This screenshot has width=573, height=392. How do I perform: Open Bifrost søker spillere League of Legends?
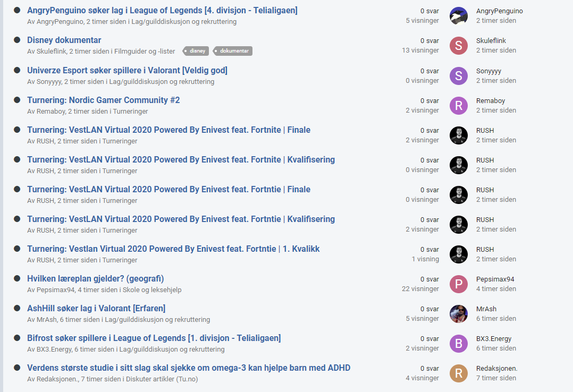[x=154, y=338]
